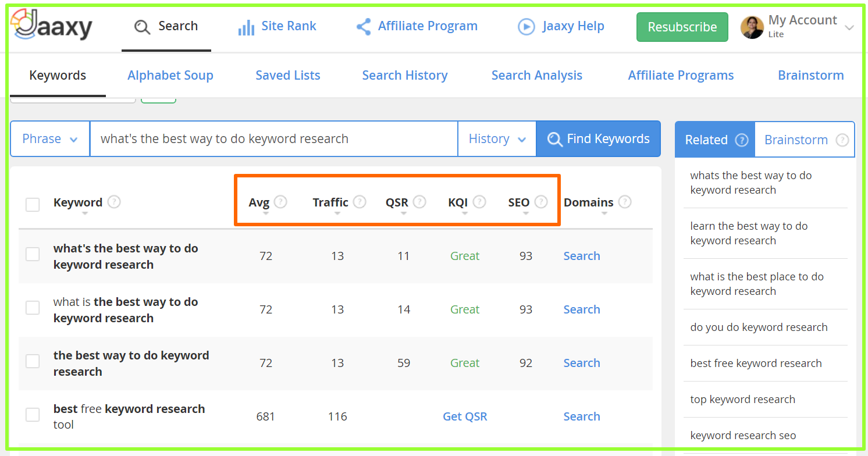This screenshot has height=456, width=868.
Task: Click the My Account profile picture
Action: tap(752, 27)
